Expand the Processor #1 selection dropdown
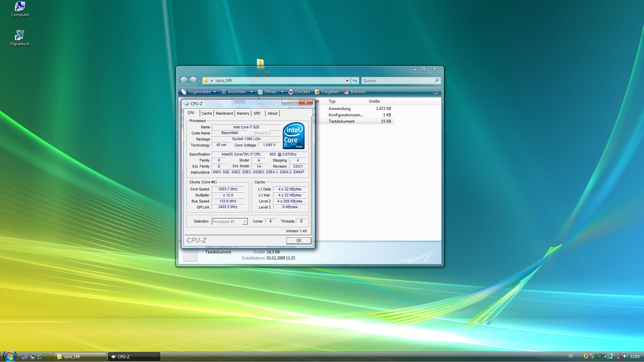Screen dimensions: 644x362 tap(245, 222)
